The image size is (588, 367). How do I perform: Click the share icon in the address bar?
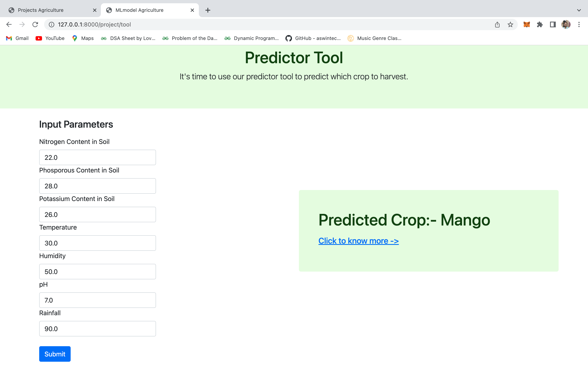[497, 24]
